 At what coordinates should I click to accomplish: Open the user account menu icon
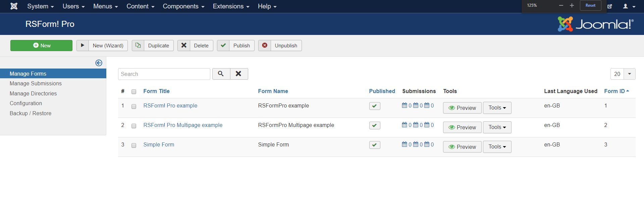(629, 6)
